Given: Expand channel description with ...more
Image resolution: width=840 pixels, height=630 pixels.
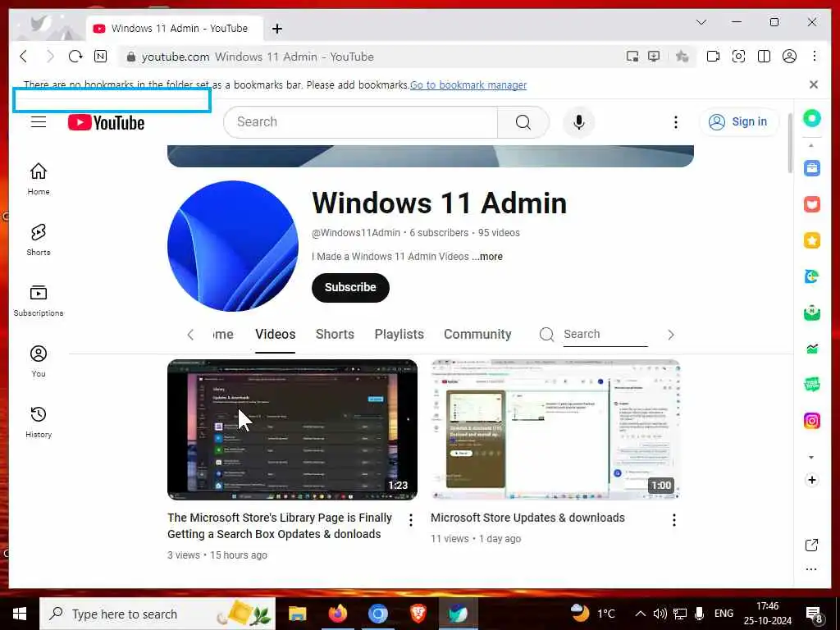Looking at the screenshot, I should point(487,257).
